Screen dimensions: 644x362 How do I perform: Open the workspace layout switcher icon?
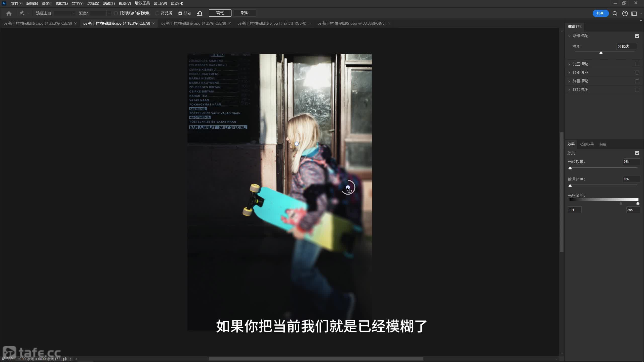(x=634, y=14)
